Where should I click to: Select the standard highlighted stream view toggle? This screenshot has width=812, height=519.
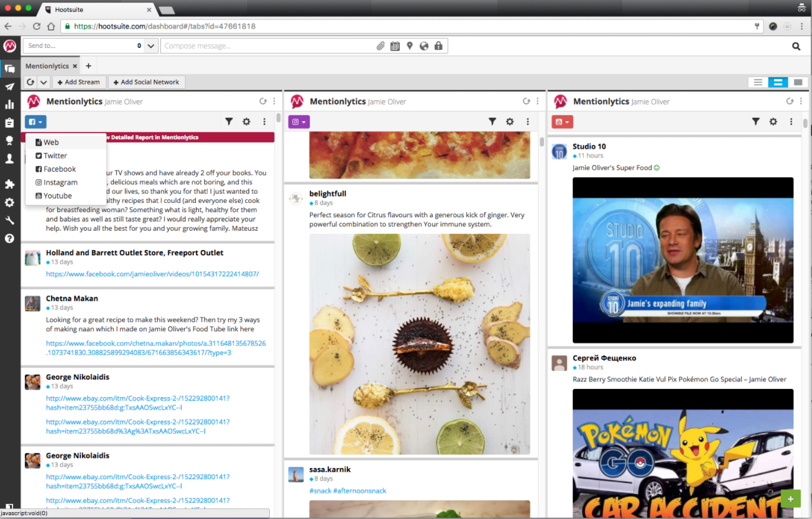[x=778, y=82]
